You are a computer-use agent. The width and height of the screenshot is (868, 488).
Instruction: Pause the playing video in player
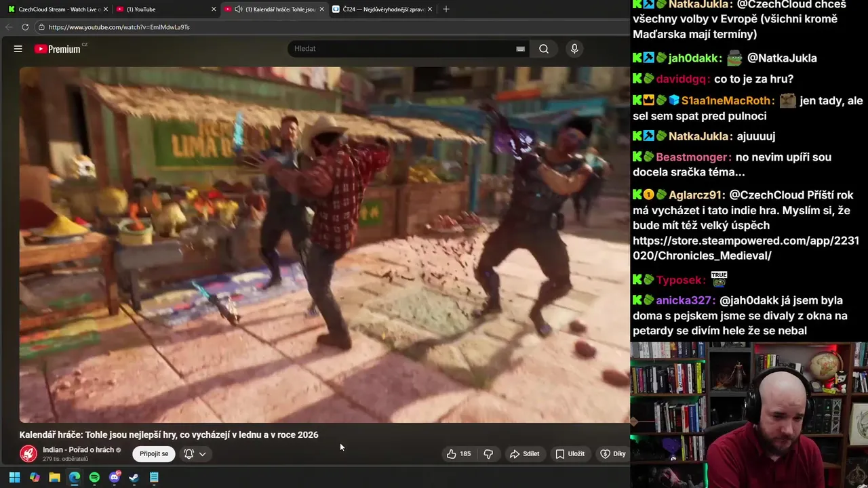tap(324, 245)
